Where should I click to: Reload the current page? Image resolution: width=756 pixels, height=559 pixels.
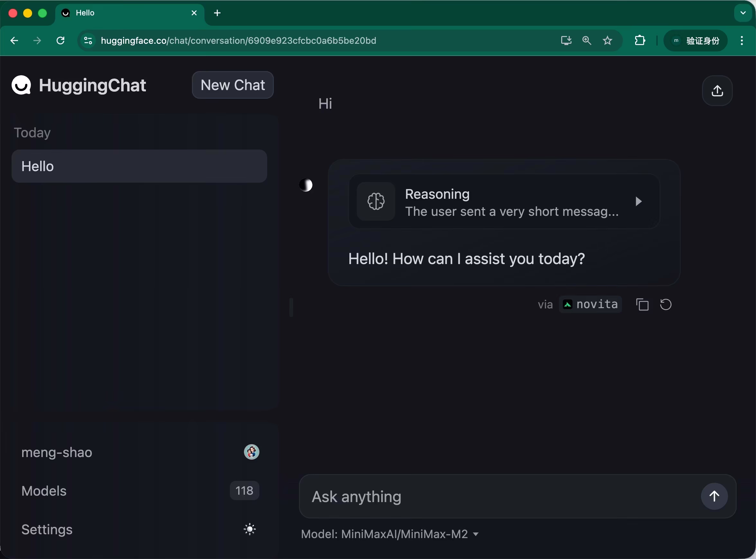[x=60, y=40]
